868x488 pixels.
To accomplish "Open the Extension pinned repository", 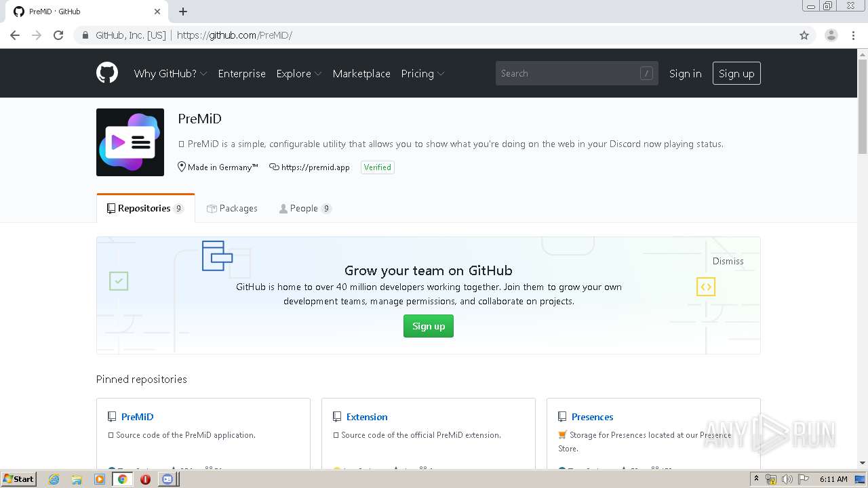I will 367,417.
